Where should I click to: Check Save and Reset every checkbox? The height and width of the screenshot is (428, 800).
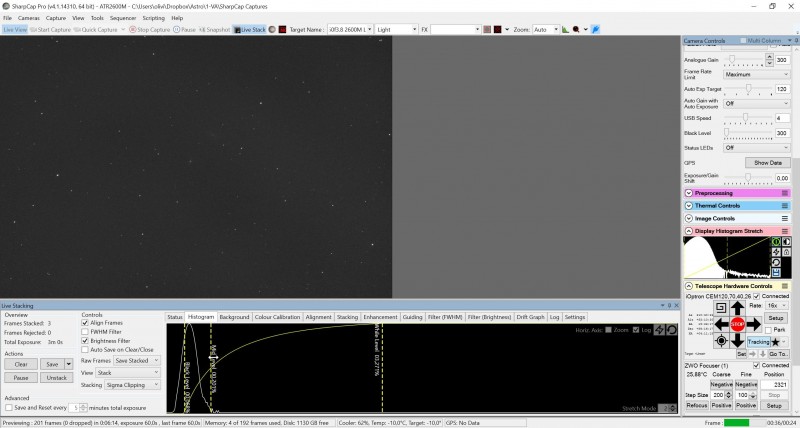click(9, 408)
